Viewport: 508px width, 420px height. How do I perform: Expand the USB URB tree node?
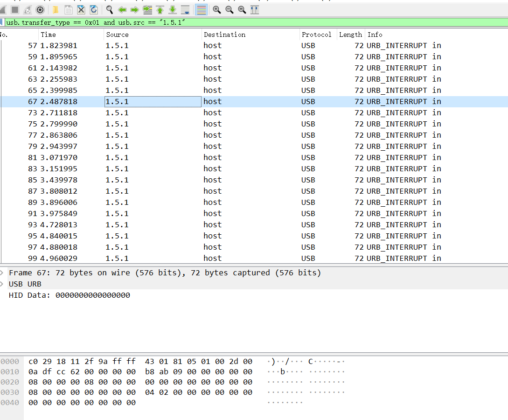coord(3,284)
